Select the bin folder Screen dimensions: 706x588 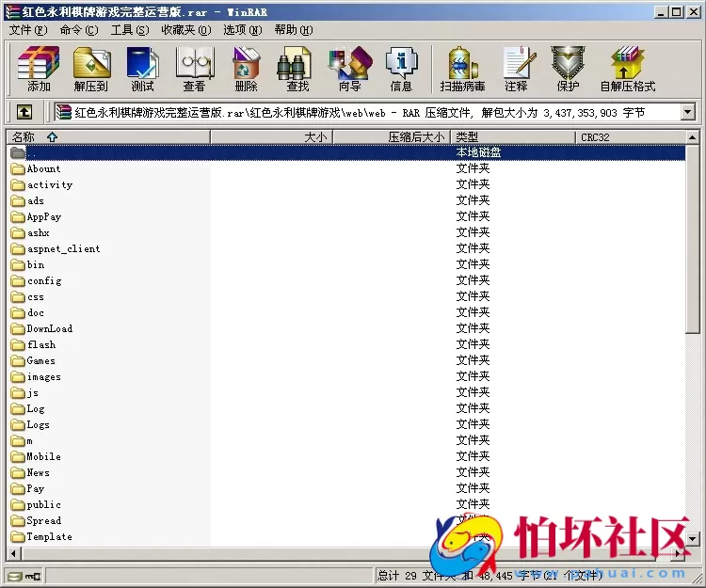(x=28, y=264)
